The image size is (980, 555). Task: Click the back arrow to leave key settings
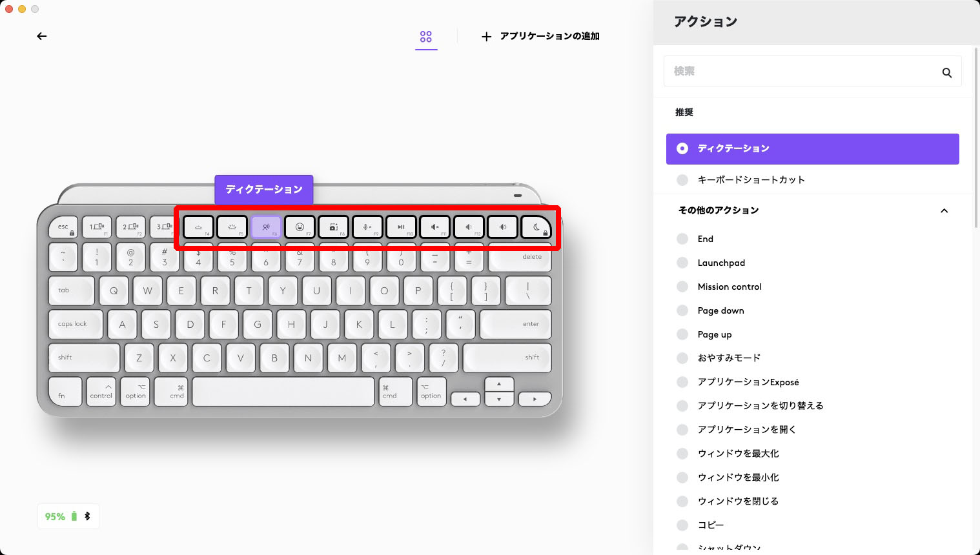(42, 36)
